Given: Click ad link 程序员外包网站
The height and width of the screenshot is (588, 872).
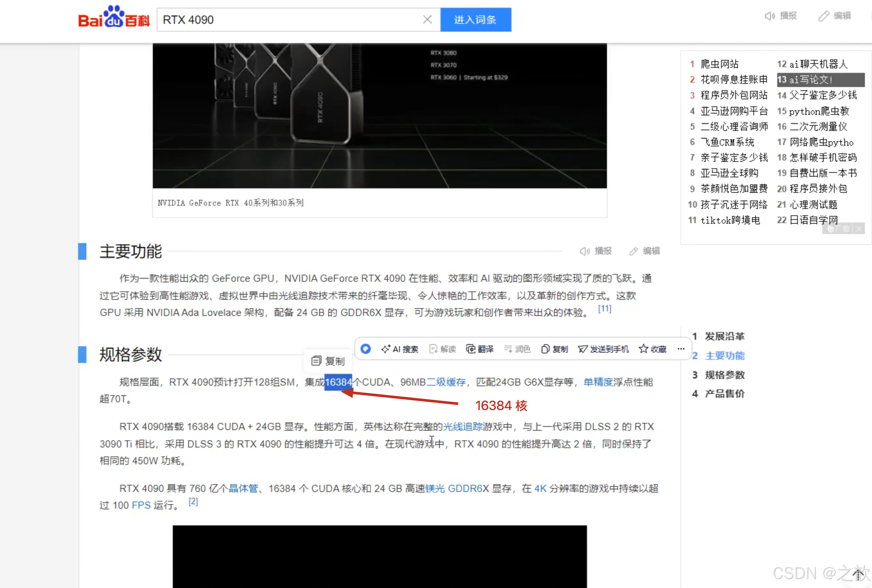Looking at the screenshot, I should coord(734,95).
